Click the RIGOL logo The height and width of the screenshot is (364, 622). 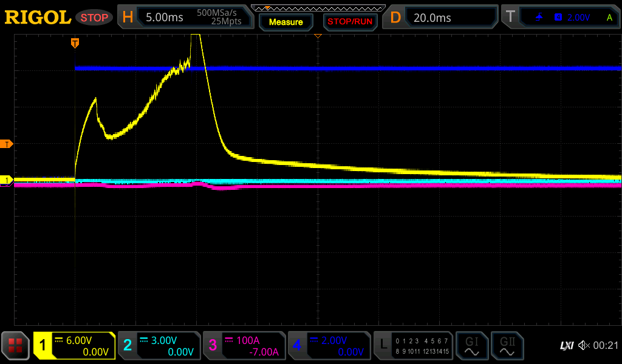click(x=38, y=18)
